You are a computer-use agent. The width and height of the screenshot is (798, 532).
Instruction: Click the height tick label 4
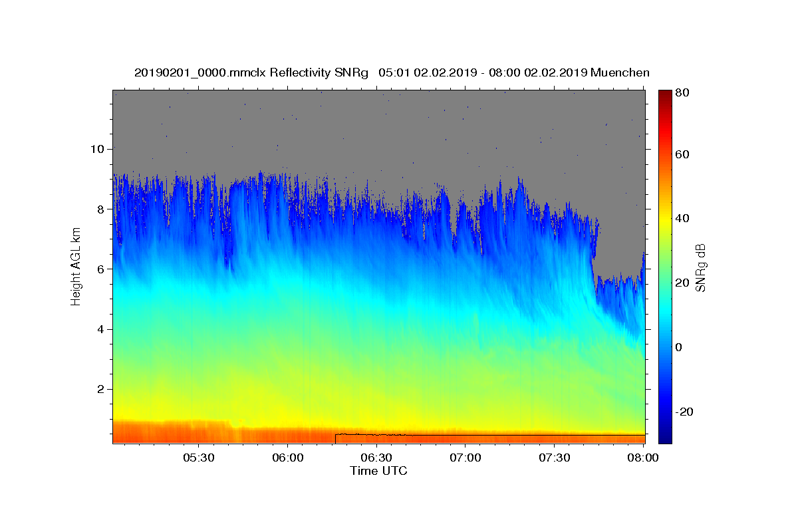[102, 329]
